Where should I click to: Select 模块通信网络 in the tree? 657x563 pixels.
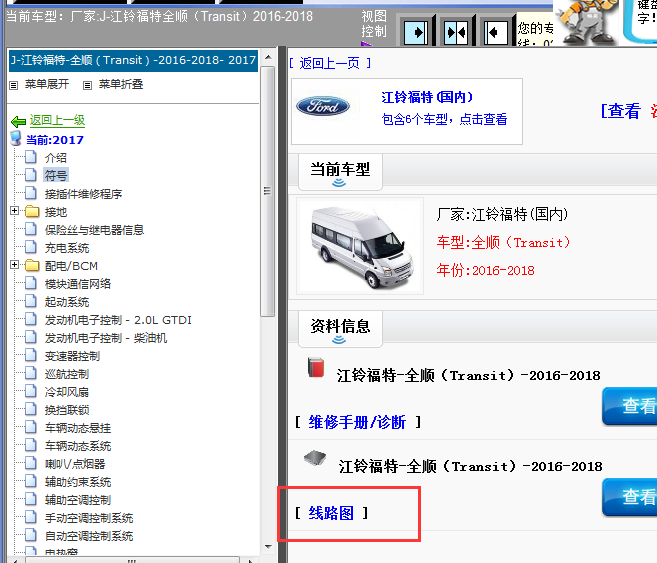pyautogui.click(x=78, y=284)
